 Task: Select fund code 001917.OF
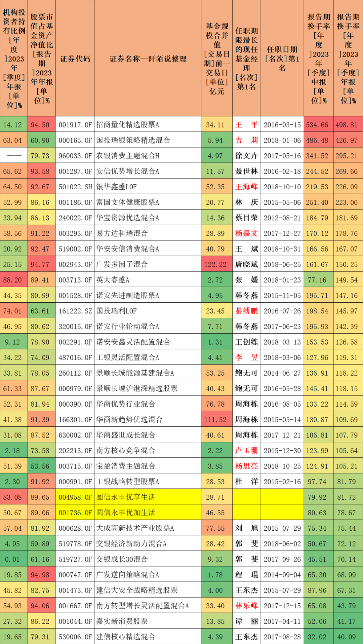click(x=75, y=125)
